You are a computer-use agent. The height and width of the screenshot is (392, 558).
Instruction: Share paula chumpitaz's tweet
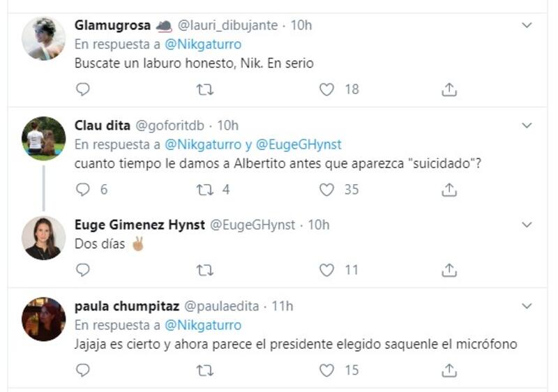[x=449, y=370]
